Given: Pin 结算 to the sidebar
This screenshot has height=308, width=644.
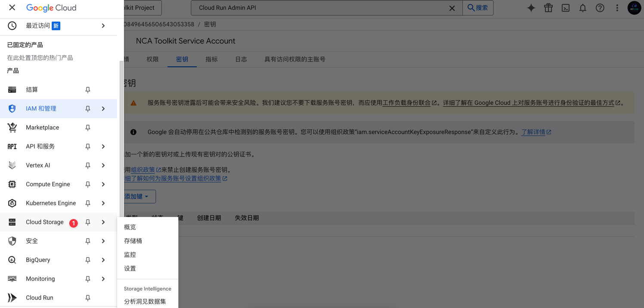Looking at the screenshot, I should click(x=87, y=89).
